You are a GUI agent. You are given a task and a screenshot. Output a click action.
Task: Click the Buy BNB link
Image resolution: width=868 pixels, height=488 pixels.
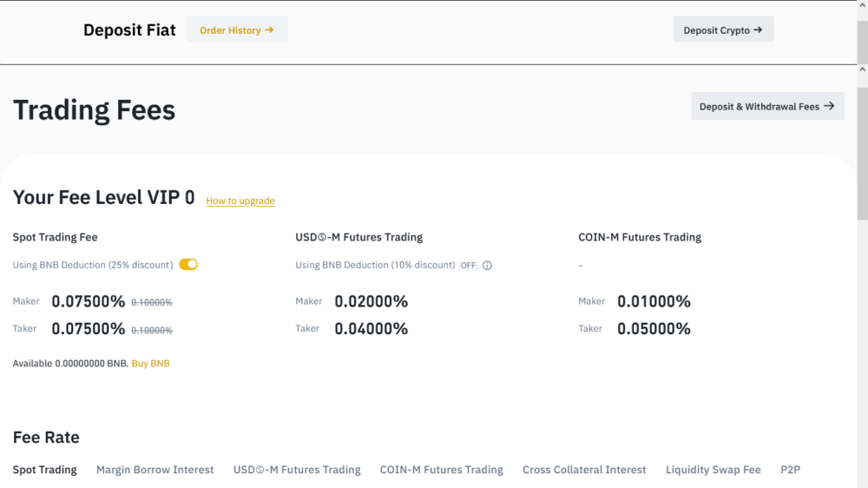point(150,364)
